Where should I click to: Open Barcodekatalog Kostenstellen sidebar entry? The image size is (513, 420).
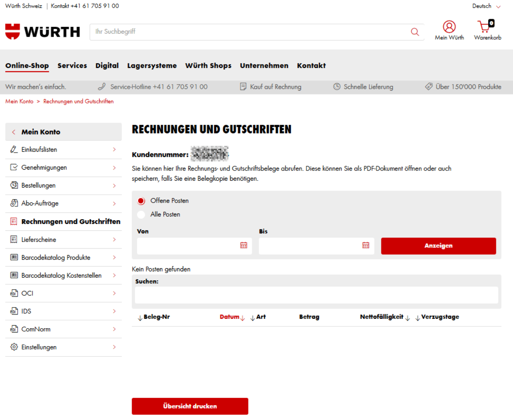(x=63, y=276)
